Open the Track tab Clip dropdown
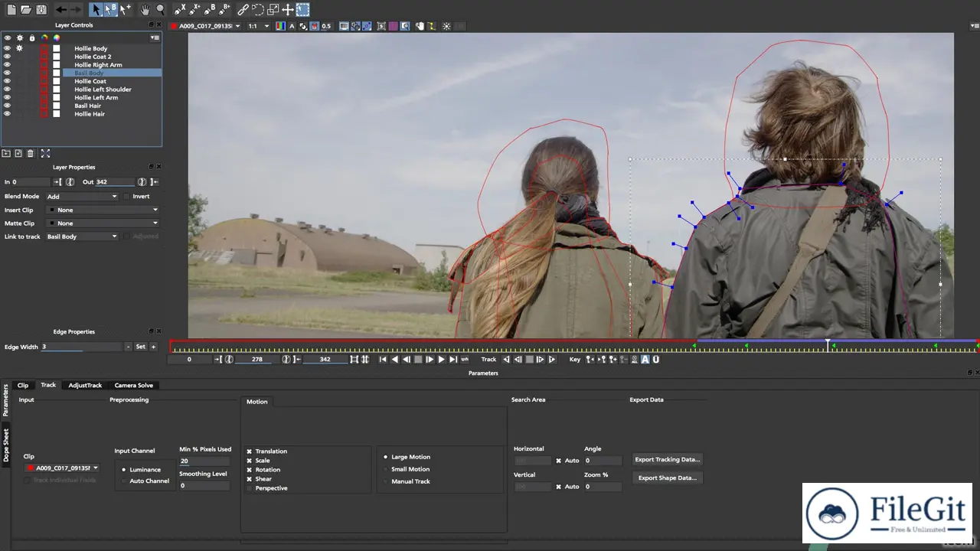Image resolution: width=980 pixels, height=551 pixels. [x=62, y=468]
